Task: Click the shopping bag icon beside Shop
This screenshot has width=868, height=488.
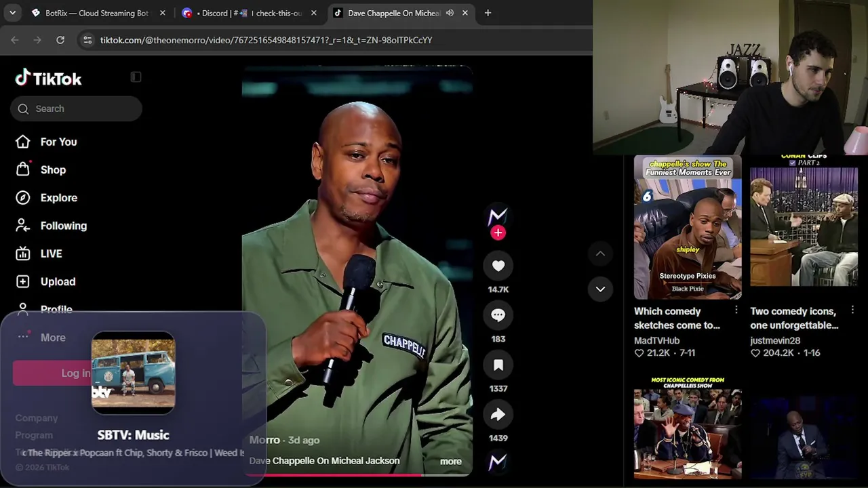Action: (x=23, y=169)
